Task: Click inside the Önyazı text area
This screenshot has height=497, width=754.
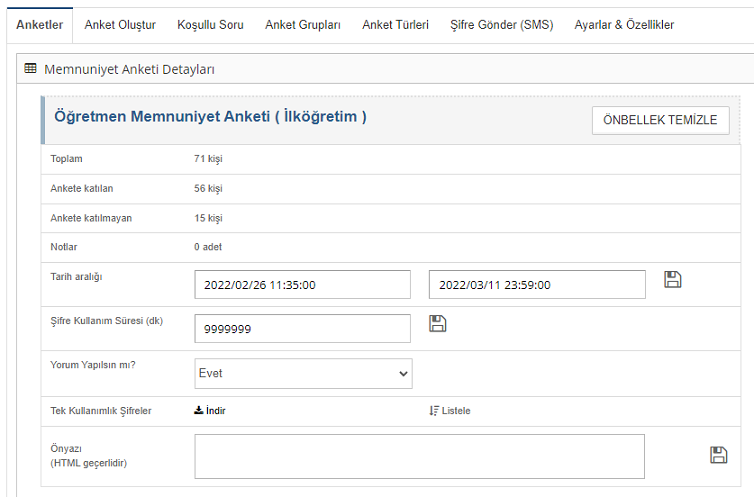Action: click(x=419, y=456)
